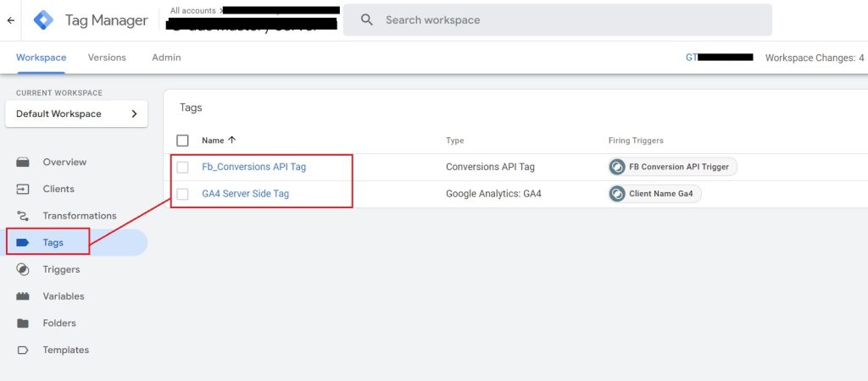Open the Fb_Conversions API Tag link

pos(254,167)
